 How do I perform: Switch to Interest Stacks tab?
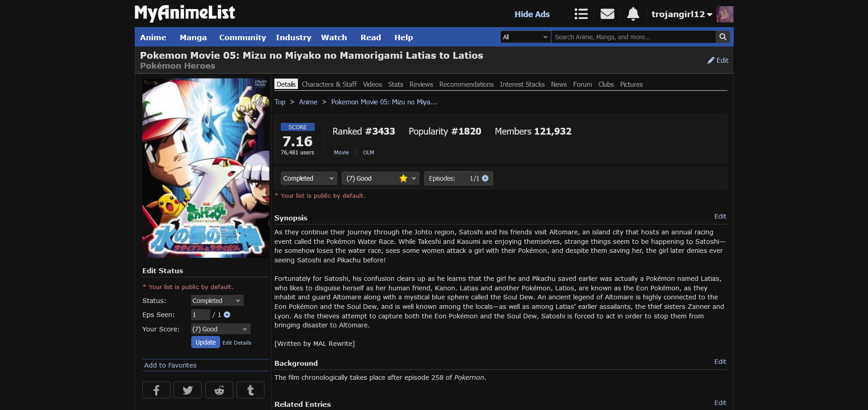point(522,84)
